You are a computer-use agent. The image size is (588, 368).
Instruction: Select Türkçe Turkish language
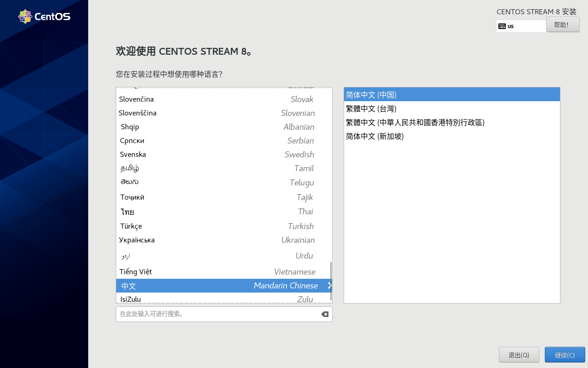pos(224,226)
